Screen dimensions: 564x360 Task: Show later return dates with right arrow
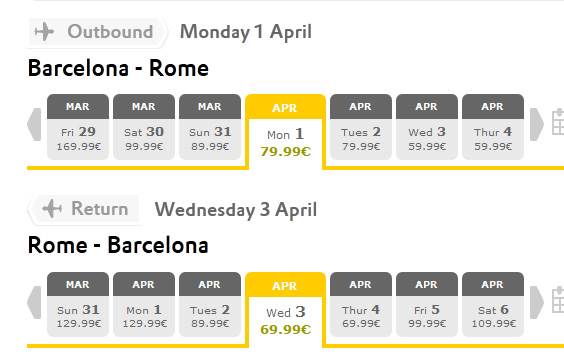537,302
